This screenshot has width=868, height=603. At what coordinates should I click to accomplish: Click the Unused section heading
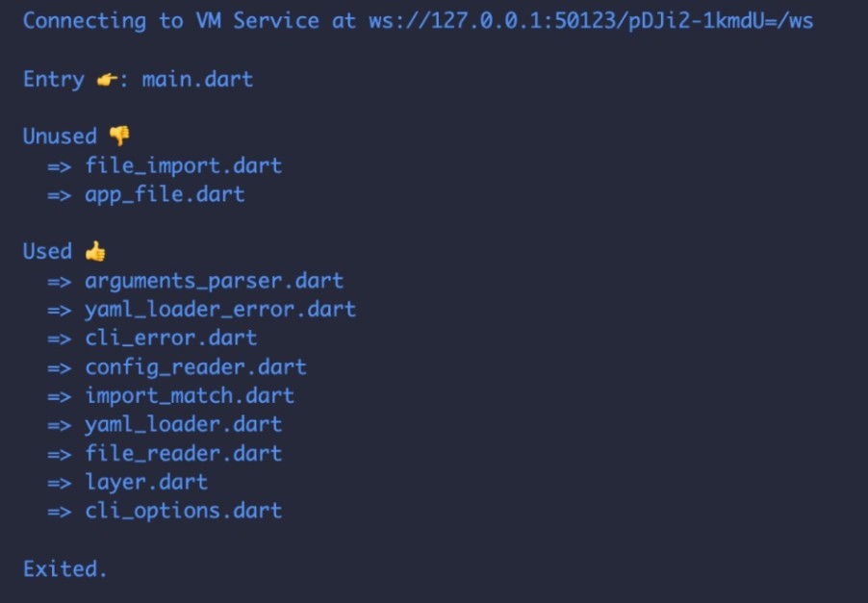(60, 137)
